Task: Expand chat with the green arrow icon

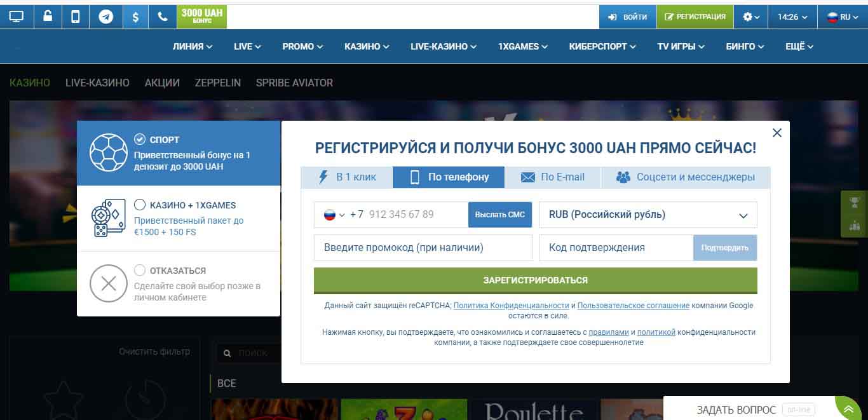Action: point(849,410)
